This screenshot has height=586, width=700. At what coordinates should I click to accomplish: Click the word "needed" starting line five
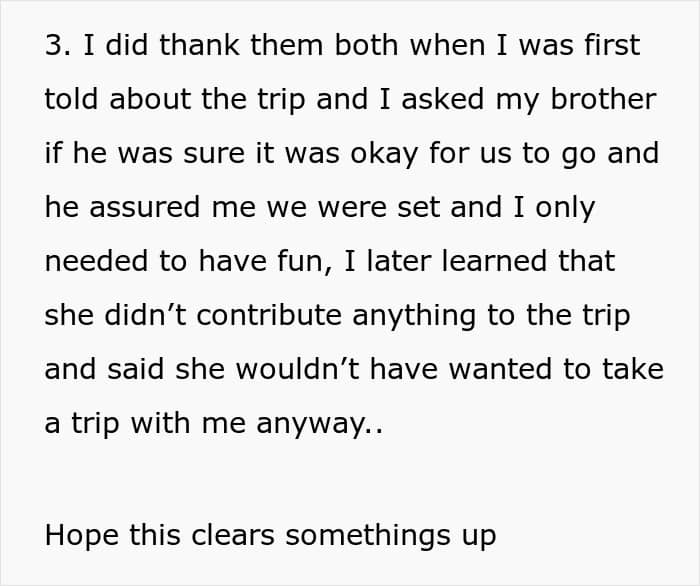pos(96,261)
